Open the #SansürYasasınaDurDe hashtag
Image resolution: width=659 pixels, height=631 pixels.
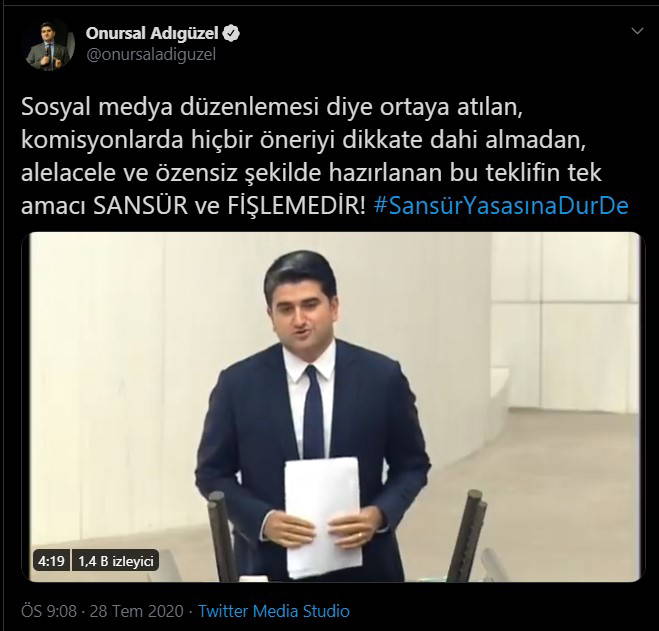click(501, 206)
